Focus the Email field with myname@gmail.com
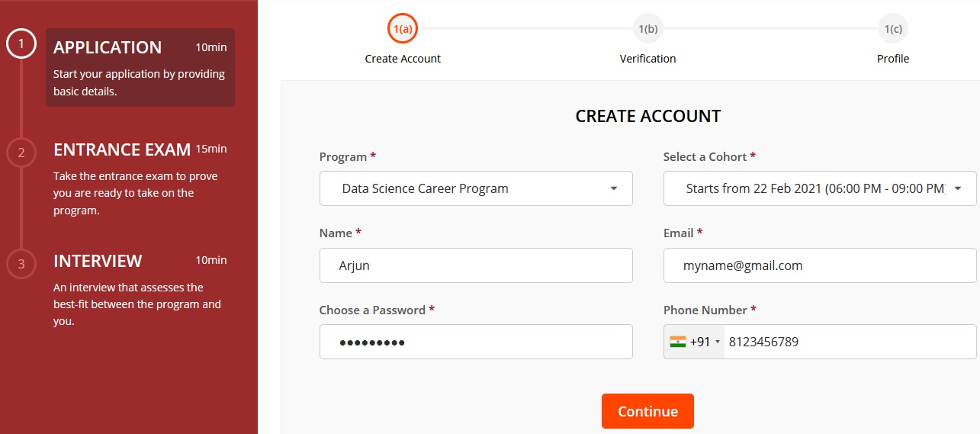Screen dimensions: 980x434 (x=820, y=265)
